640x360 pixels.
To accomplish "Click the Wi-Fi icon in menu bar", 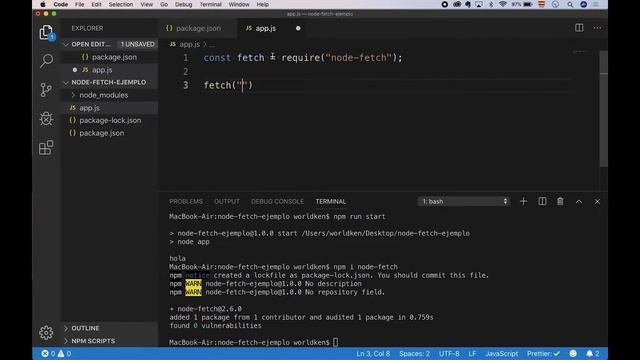I will (x=502, y=4).
